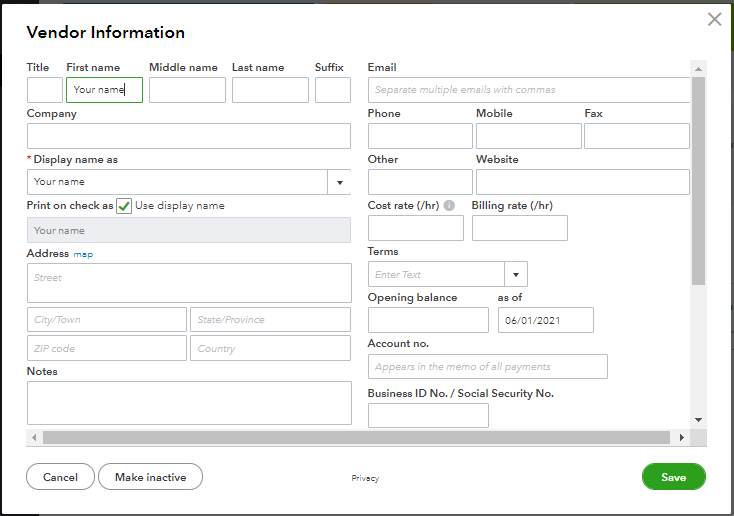This screenshot has width=734, height=516.
Task: Open the Terms dropdown arrow
Action: click(517, 274)
